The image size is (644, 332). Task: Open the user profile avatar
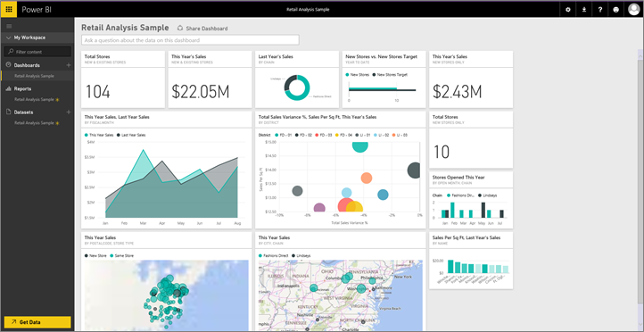pos(634,10)
